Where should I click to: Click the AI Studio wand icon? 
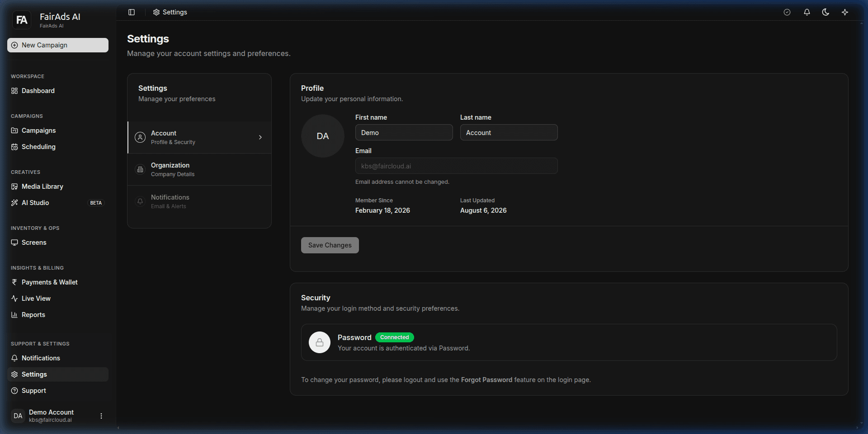pyautogui.click(x=14, y=203)
